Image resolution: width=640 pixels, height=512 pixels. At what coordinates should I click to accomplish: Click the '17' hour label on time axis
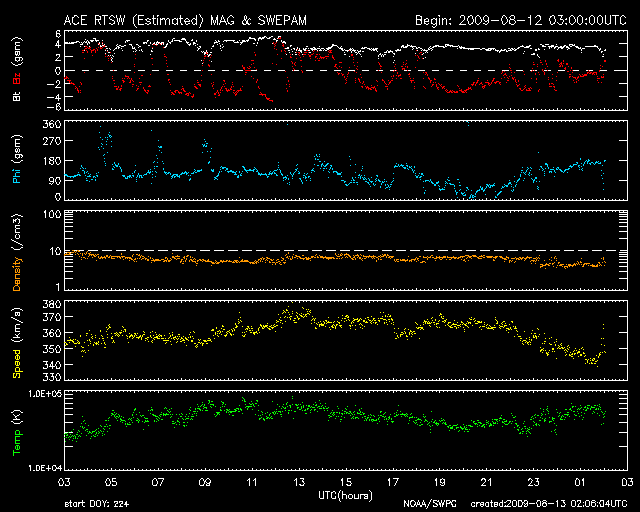(x=393, y=482)
